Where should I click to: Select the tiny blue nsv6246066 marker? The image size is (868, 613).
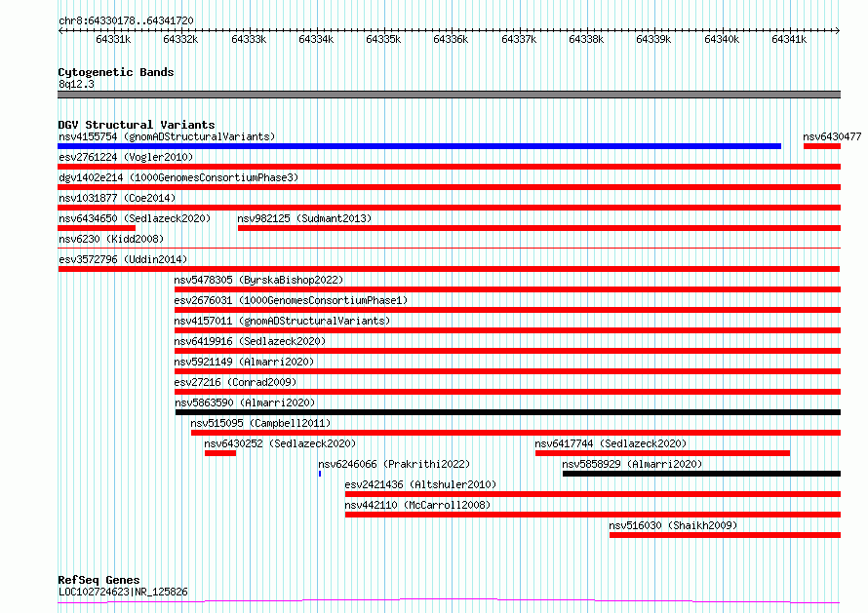tap(320, 474)
